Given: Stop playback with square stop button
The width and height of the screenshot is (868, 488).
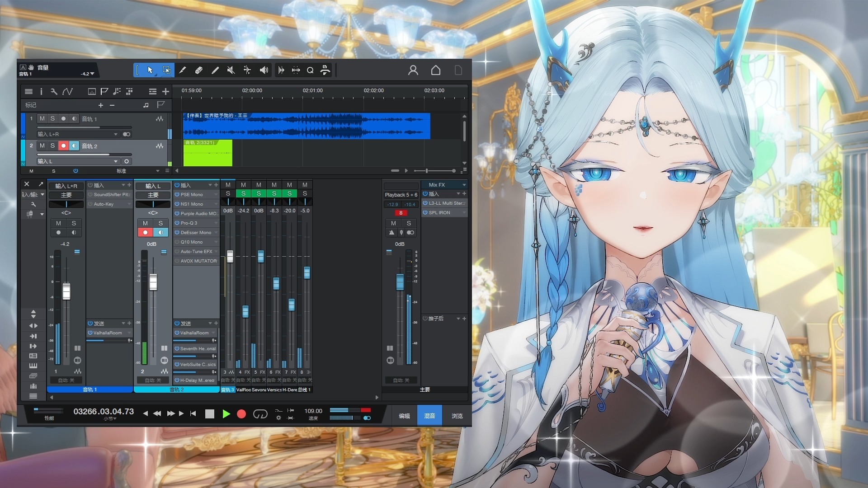Looking at the screenshot, I should 210,414.
